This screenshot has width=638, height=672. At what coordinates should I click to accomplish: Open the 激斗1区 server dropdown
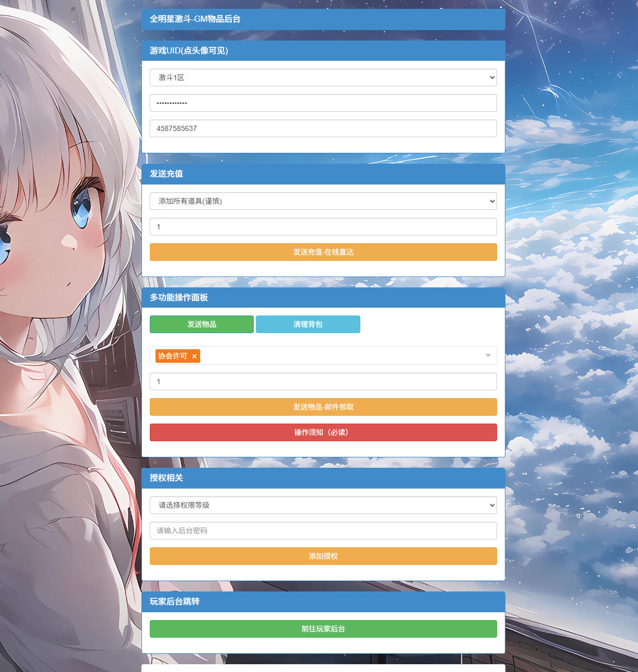[x=323, y=77]
